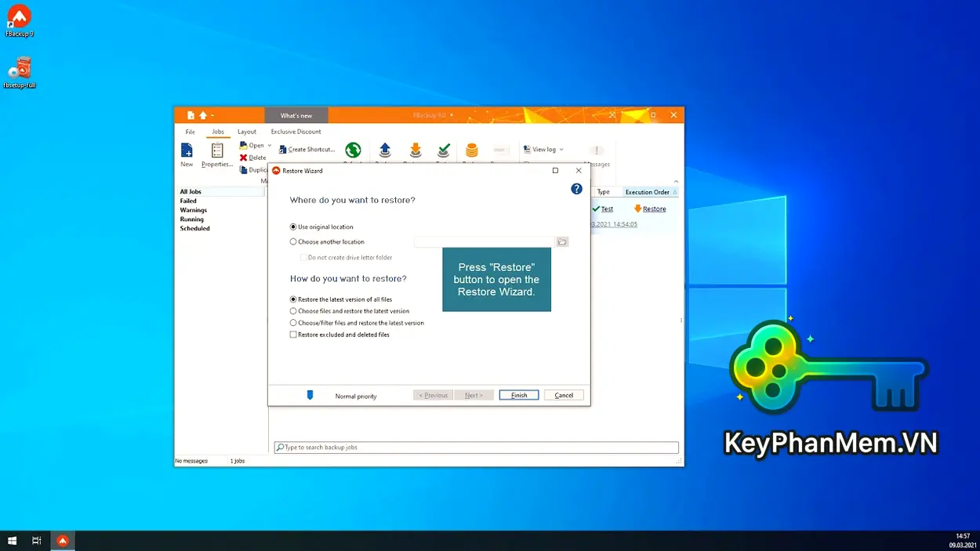Open the Restore Wizard help question mark
Screen dimensions: 980x551
pyautogui.click(x=576, y=188)
